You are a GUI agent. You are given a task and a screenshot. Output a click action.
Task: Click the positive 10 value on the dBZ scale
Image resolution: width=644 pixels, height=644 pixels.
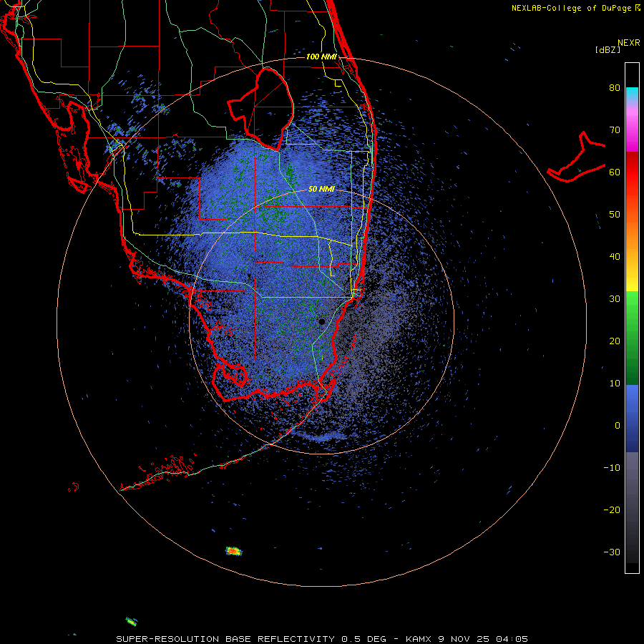(x=615, y=384)
